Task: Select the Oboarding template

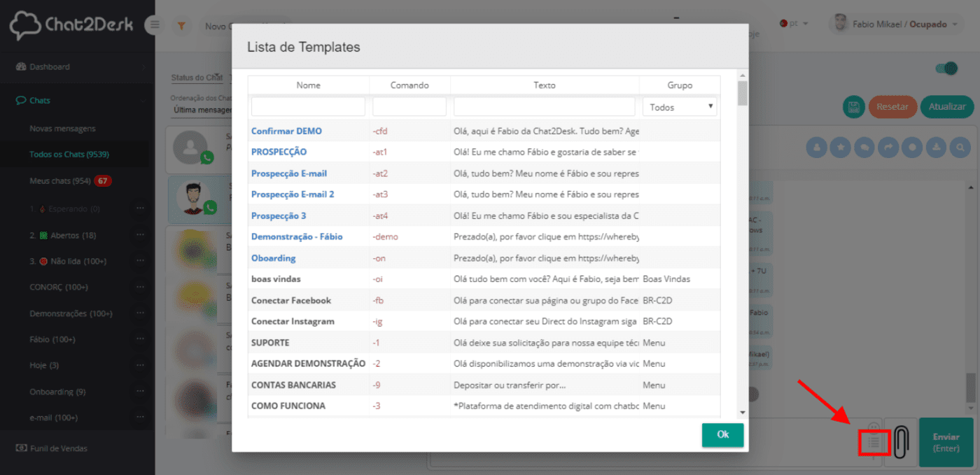Action: (x=274, y=258)
